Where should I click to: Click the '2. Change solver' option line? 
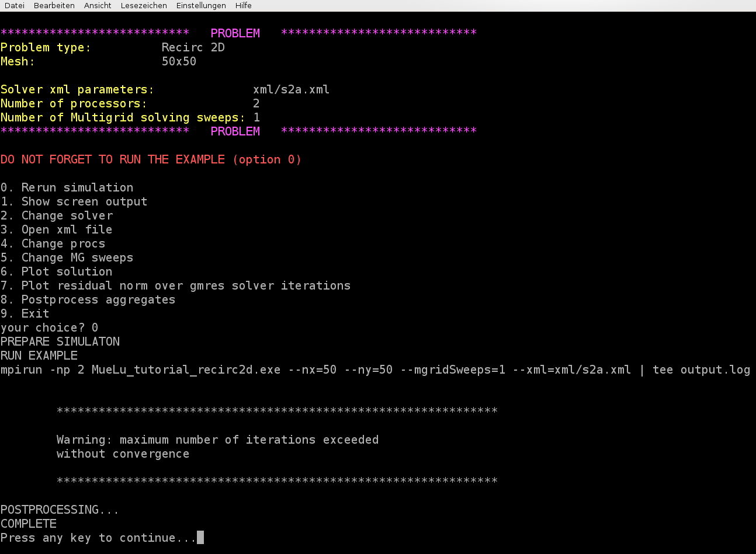coord(57,215)
